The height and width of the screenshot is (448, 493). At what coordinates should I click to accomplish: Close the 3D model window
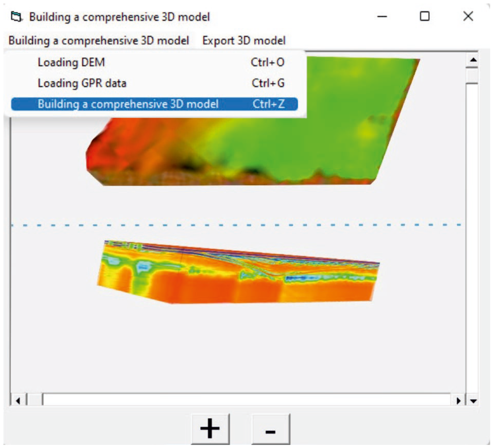(468, 17)
